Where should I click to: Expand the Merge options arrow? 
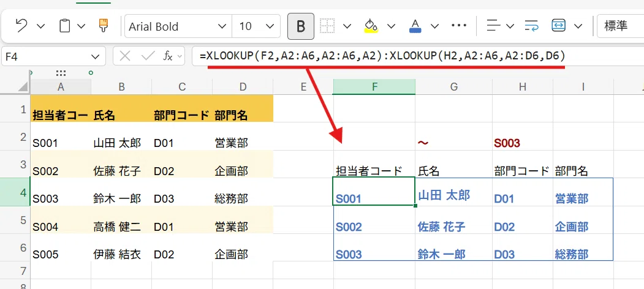578,27
